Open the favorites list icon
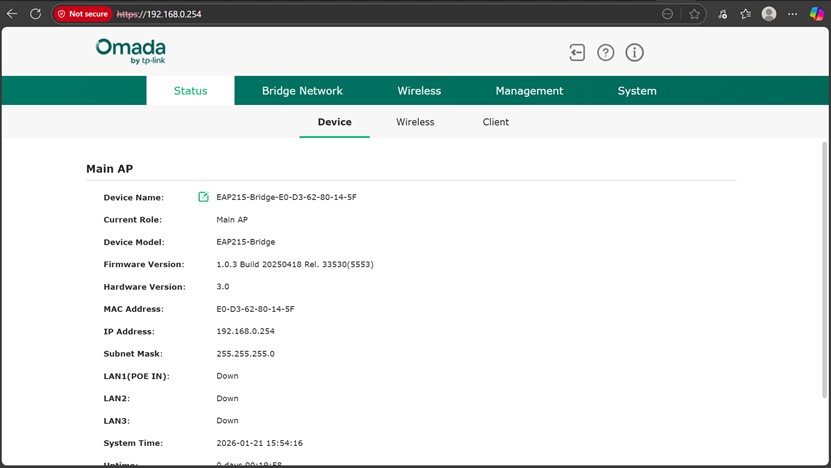This screenshot has width=831, height=468. pos(745,14)
